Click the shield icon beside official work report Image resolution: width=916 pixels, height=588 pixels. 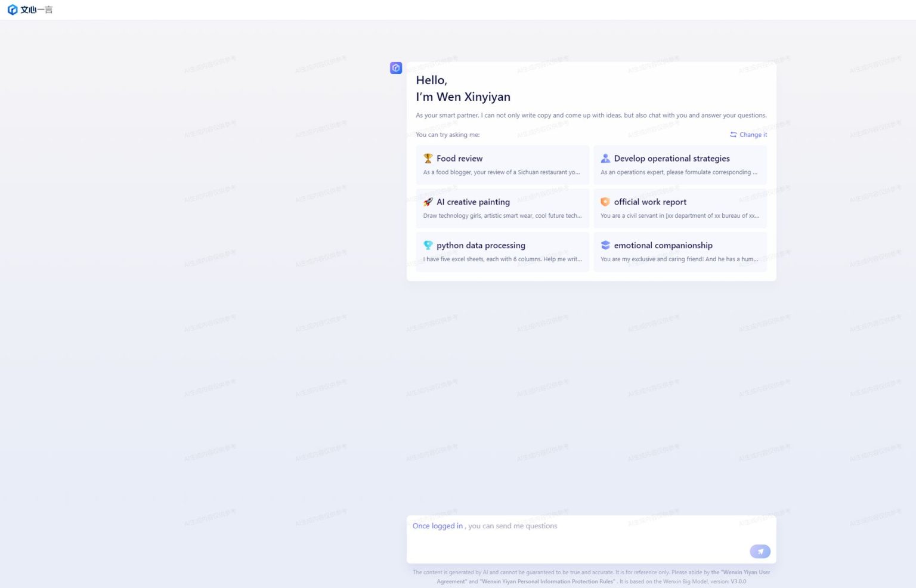(x=605, y=202)
